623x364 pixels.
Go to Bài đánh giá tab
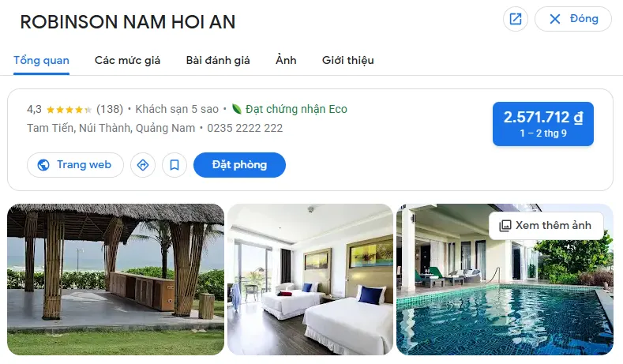coord(218,60)
